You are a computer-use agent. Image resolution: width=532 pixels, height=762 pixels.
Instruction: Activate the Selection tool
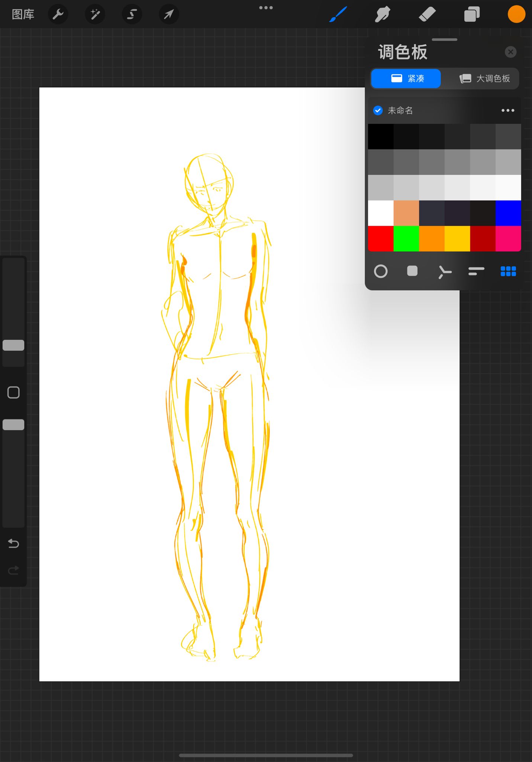pos(132,15)
